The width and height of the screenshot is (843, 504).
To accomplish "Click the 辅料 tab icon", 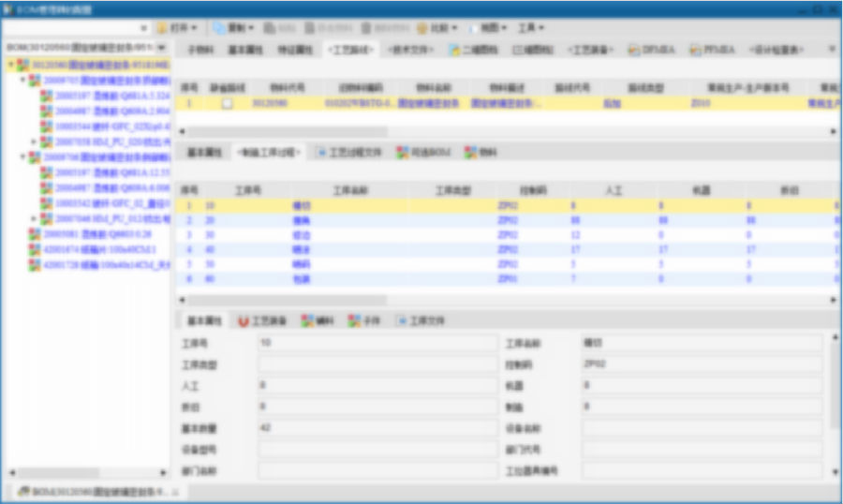I will click(x=307, y=321).
